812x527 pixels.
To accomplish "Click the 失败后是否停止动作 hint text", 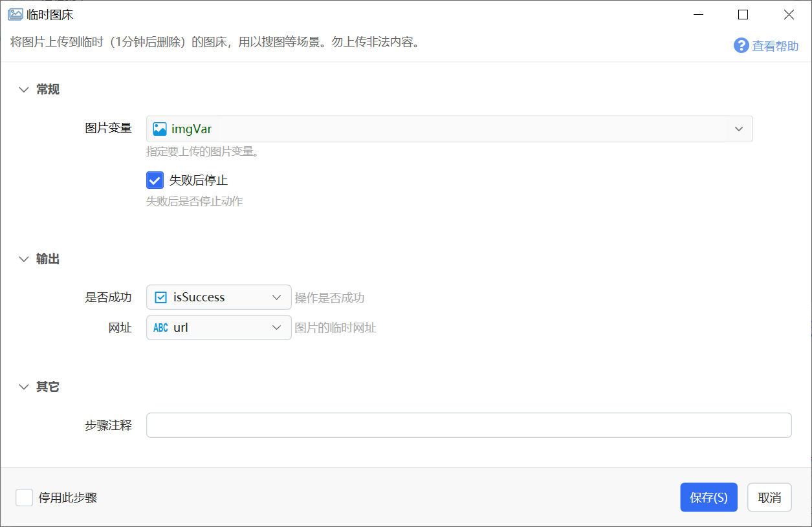I will point(194,201).
